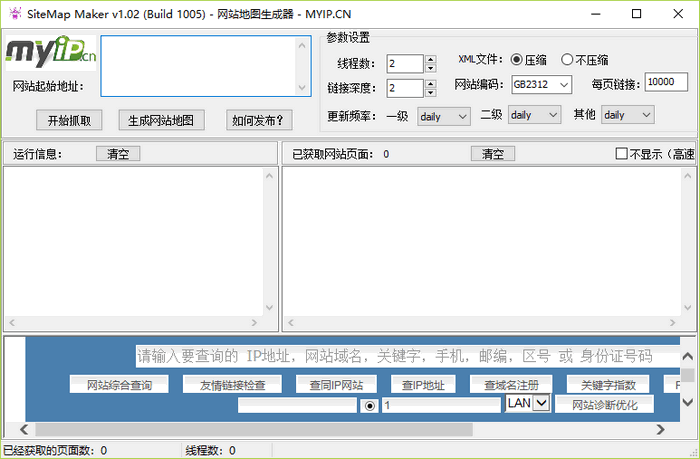This screenshot has width=700, height=459.
Task: Click the 网站综合查询 button
Action: click(119, 384)
